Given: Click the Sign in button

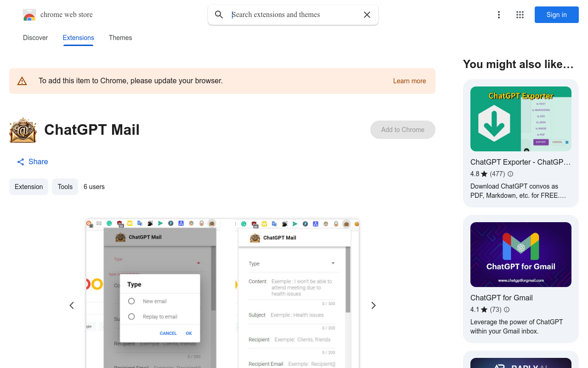Looking at the screenshot, I should pos(557,15).
